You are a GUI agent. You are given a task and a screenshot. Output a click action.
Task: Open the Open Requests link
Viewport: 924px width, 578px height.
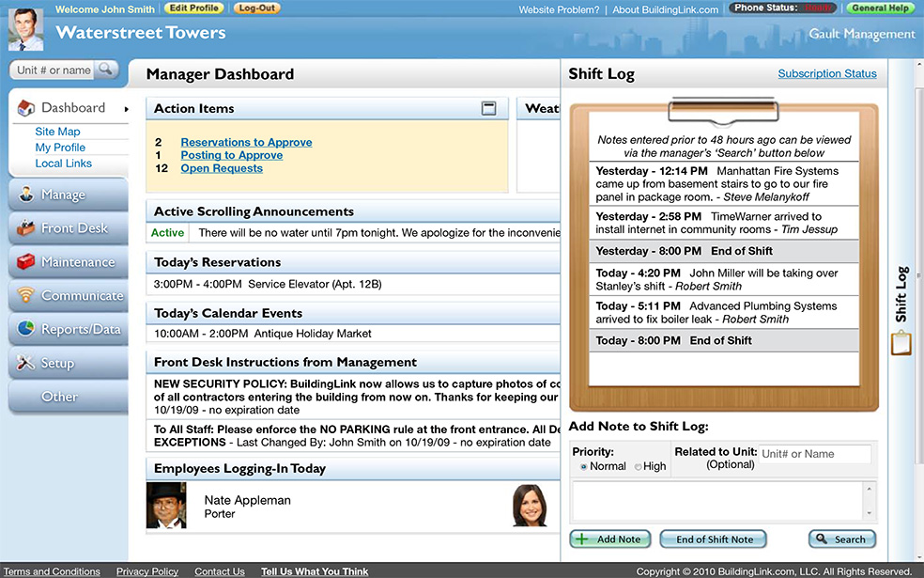pyautogui.click(x=222, y=168)
